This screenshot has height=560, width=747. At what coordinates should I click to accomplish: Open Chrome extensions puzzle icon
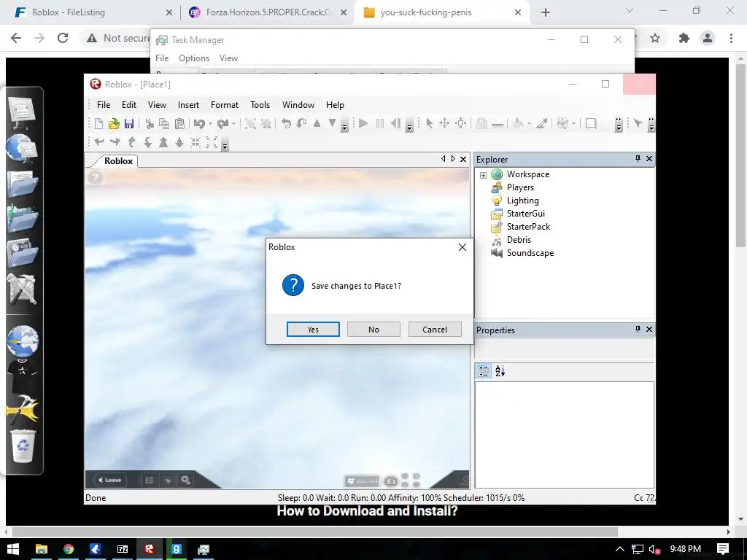pyautogui.click(x=684, y=38)
